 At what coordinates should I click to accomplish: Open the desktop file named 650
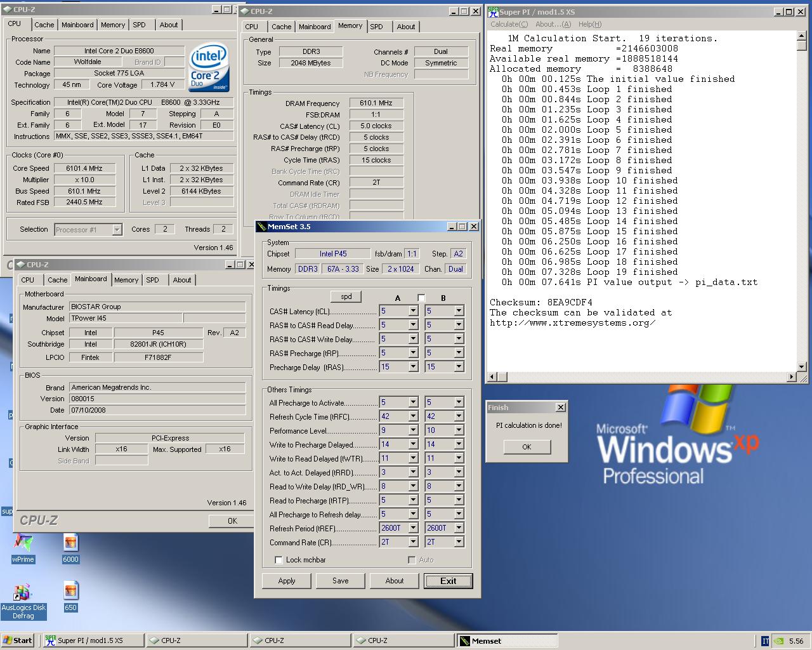[70, 597]
